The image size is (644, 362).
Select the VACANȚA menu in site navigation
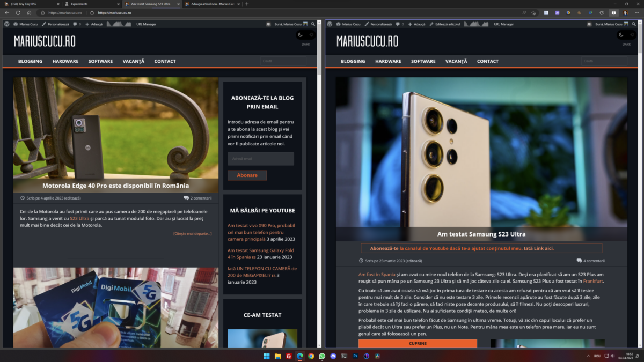tap(133, 61)
